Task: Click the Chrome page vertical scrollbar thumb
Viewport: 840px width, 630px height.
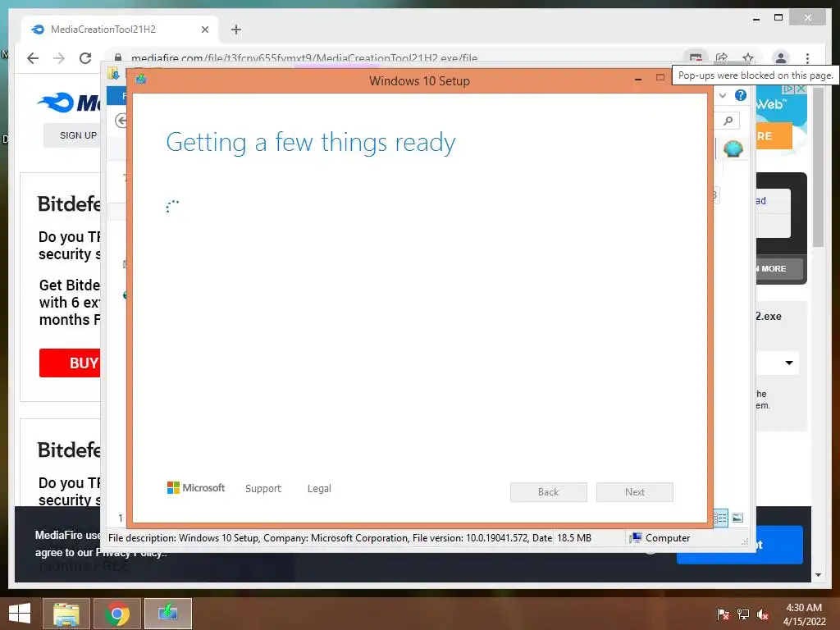Action: (x=818, y=167)
